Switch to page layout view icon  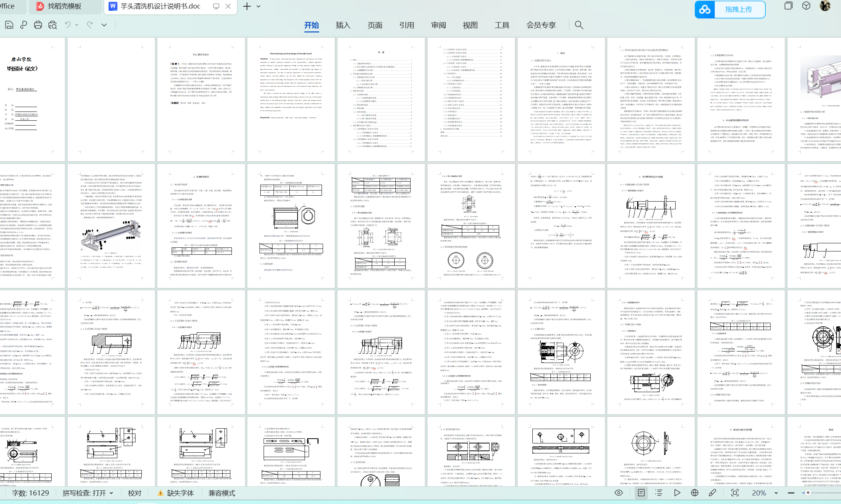click(641, 493)
